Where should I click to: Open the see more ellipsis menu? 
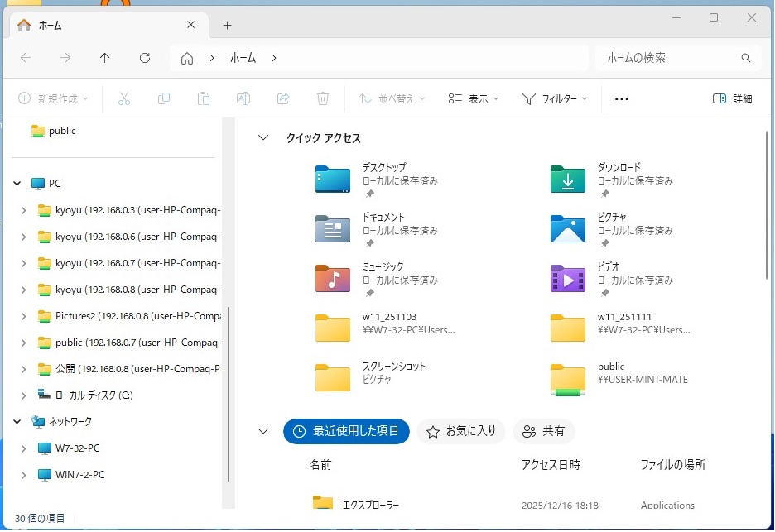(622, 99)
